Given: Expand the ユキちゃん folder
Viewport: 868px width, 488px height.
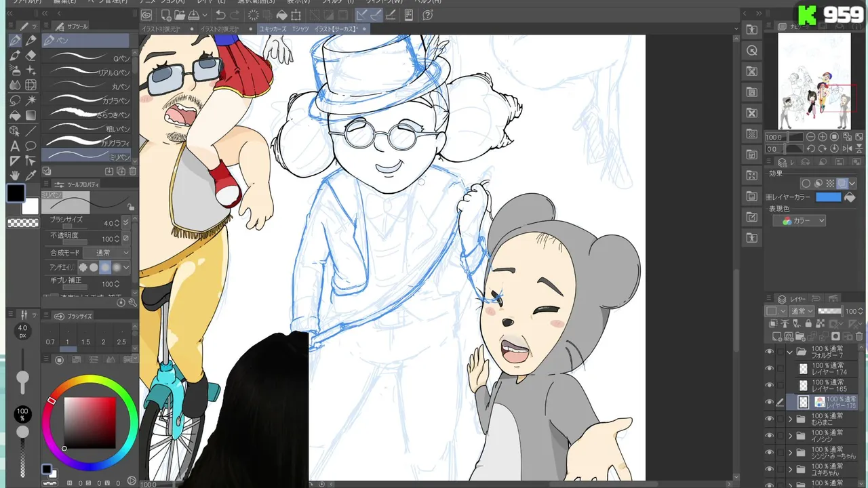Looking at the screenshot, I should (789, 470).
